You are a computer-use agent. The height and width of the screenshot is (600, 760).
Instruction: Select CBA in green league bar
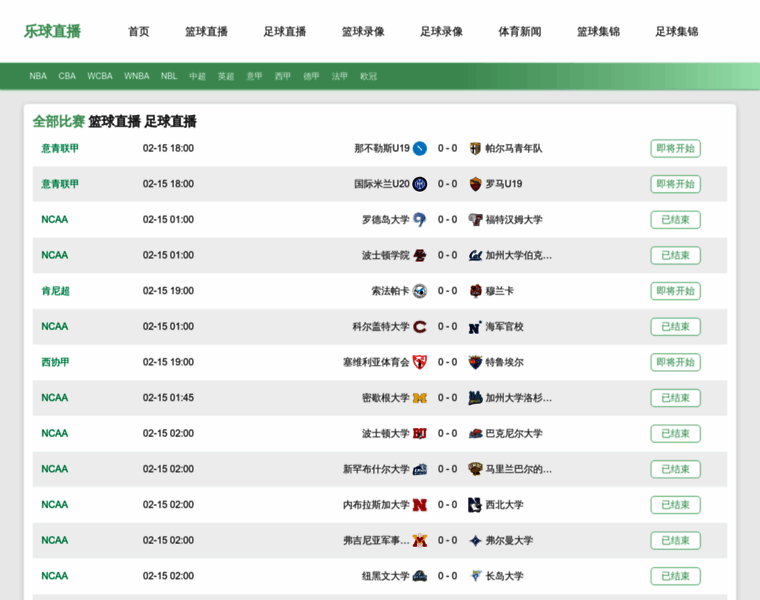coord(67,76)
